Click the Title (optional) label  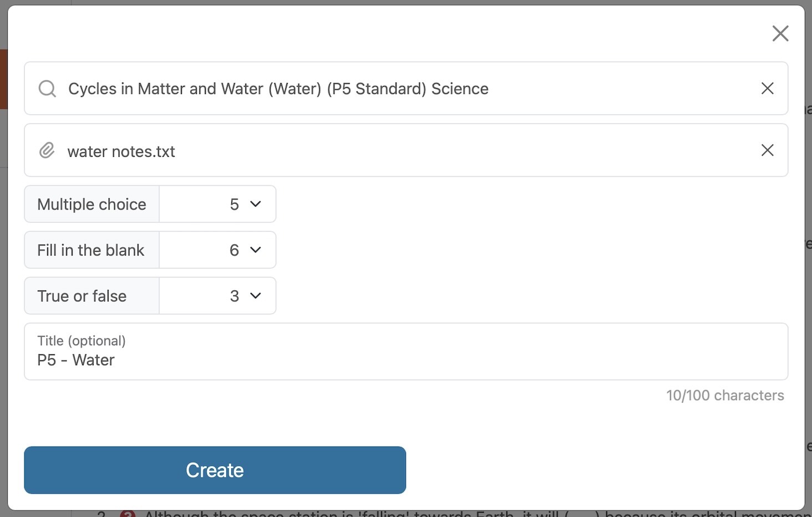point(81,341)
